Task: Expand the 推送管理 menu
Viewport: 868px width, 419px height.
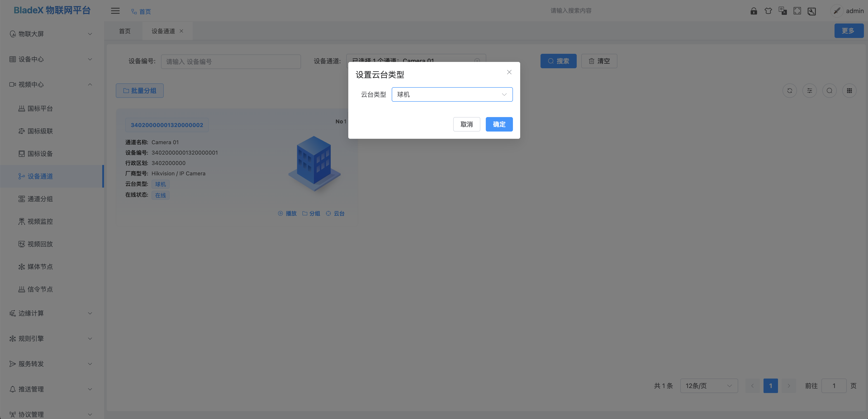Action: pyautogui.click(x=52, y=389)
